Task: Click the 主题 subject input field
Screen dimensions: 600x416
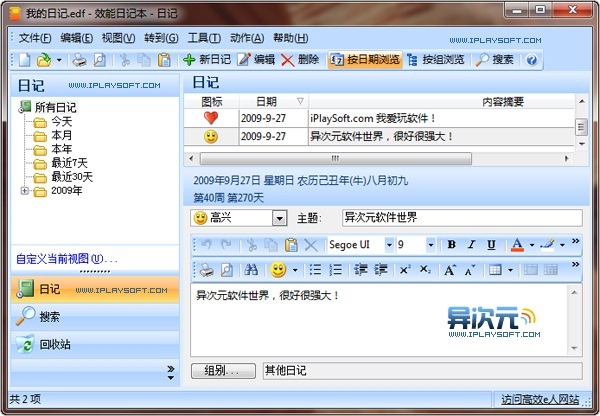Action: 462,218
